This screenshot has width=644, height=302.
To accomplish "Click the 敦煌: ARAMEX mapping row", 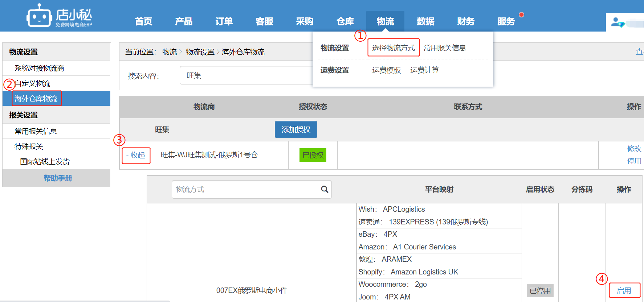I will point(439,259).
